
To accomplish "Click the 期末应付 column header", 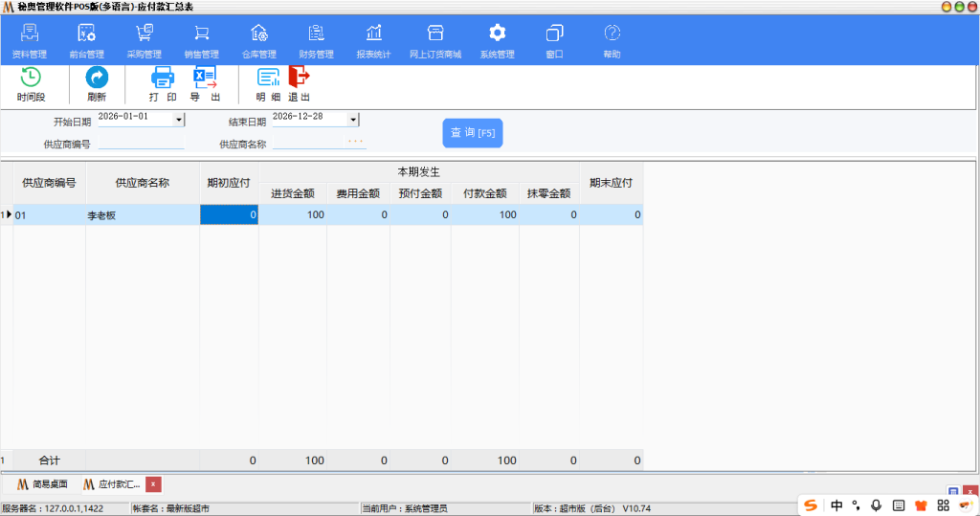I will [611, 182].
